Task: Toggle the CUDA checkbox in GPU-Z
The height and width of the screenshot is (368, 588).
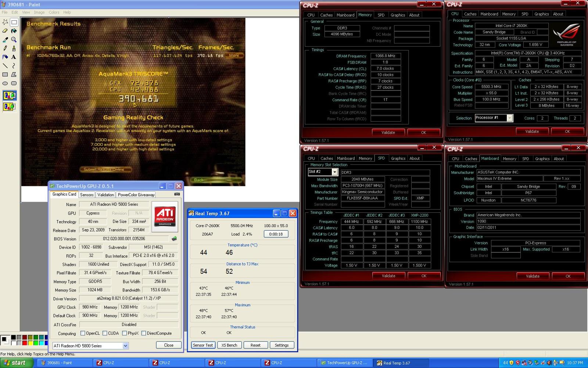Action: 105,333
